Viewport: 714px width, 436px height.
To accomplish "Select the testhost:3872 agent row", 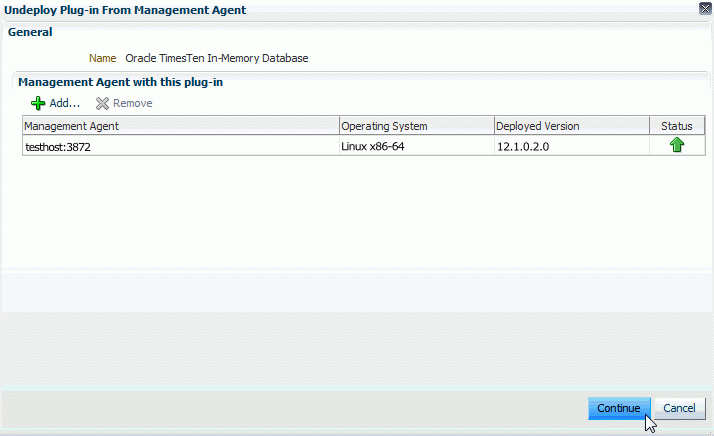I will pyautogui.click(x=363, y=146).
